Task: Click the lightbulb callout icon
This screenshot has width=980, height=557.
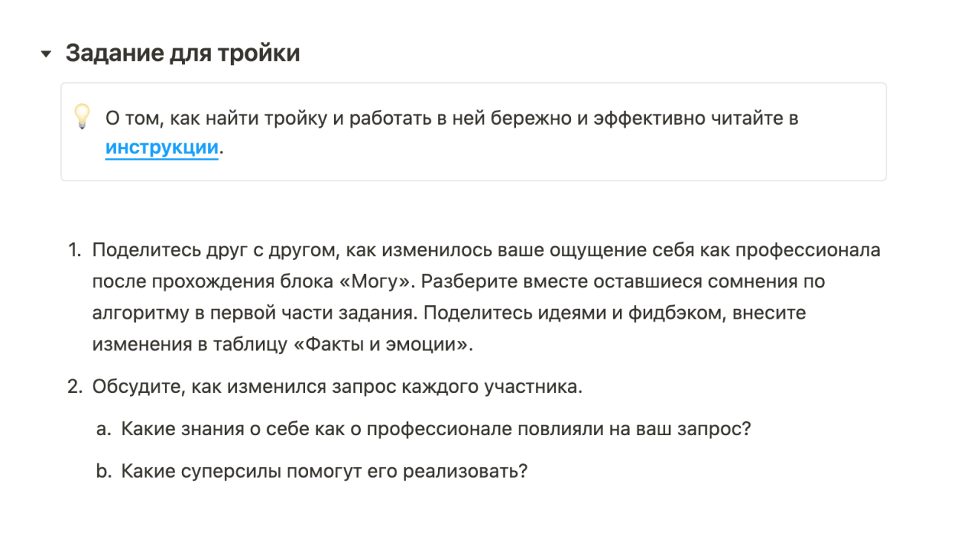Action: 82,117
